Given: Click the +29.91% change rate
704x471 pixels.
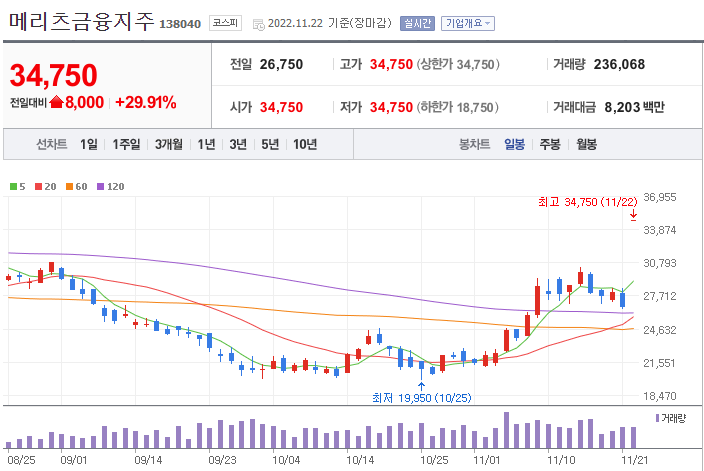Looking at the screenshot, I should click(x=146, y=102).
